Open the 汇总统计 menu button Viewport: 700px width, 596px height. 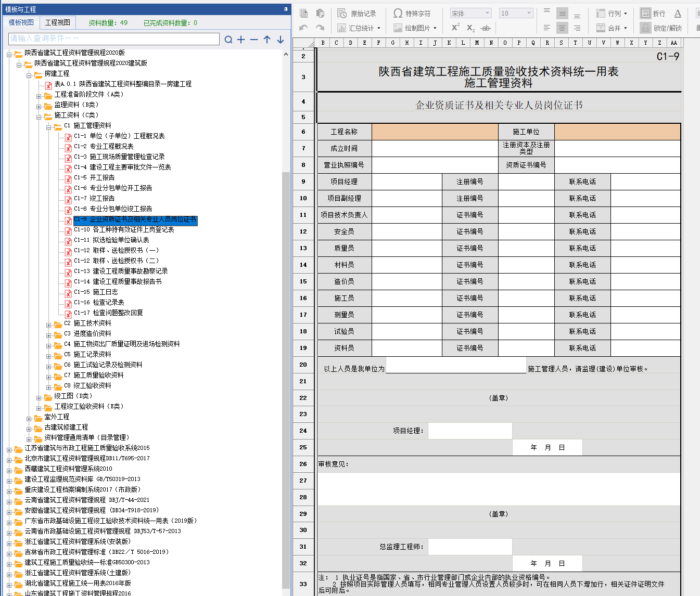[359, 28]
